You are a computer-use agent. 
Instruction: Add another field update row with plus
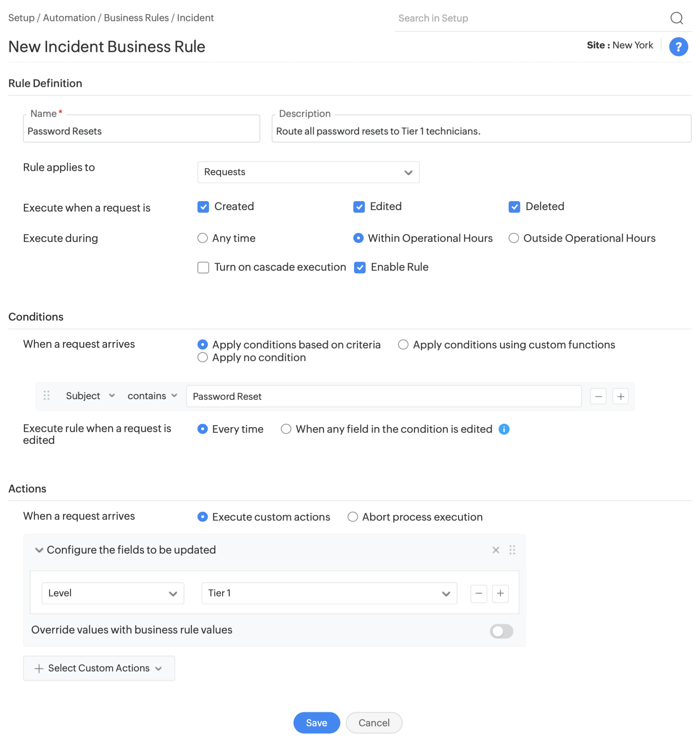(500, 593)
